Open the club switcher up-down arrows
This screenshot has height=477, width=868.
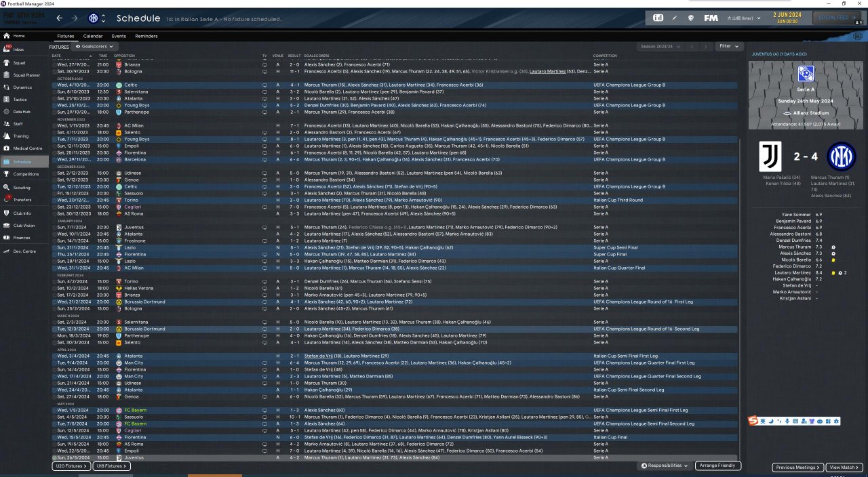point(104,18)
